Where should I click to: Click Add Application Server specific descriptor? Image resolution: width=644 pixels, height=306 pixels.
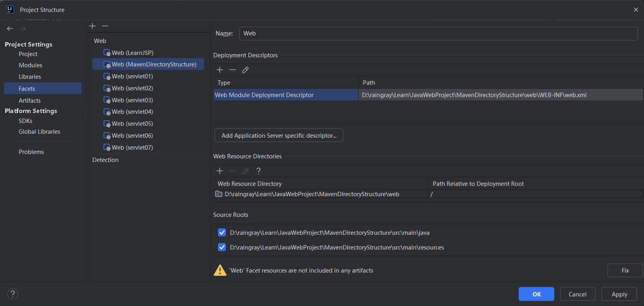[x=279, y=135]
